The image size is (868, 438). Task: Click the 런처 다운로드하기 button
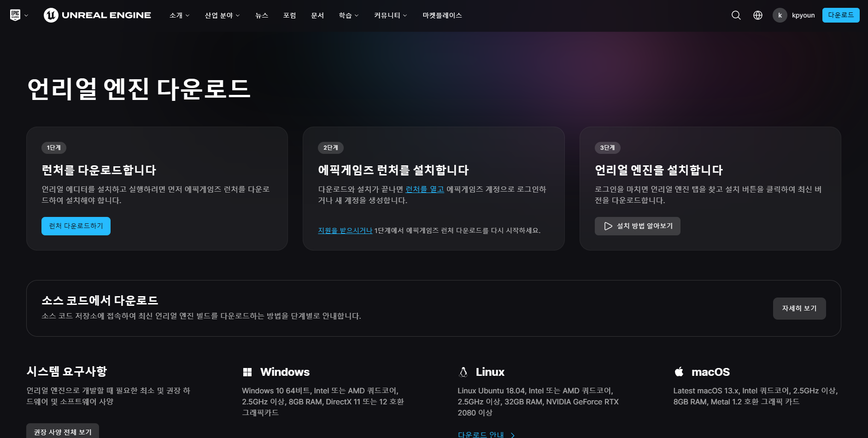76,226
